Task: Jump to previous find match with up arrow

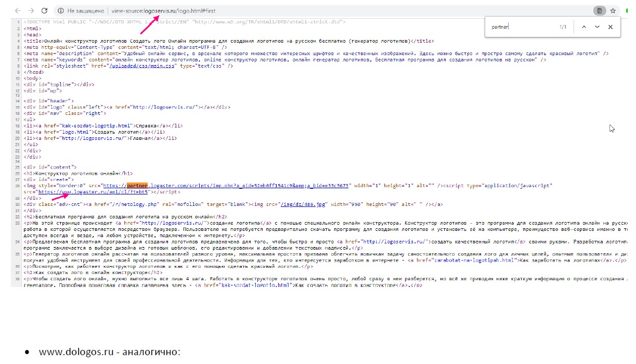Action: pyautogui.click(x=584, y=27)
